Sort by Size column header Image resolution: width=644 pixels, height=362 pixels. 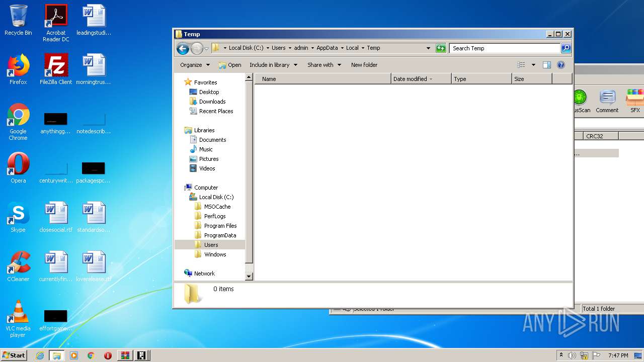(x=532, y=79)
